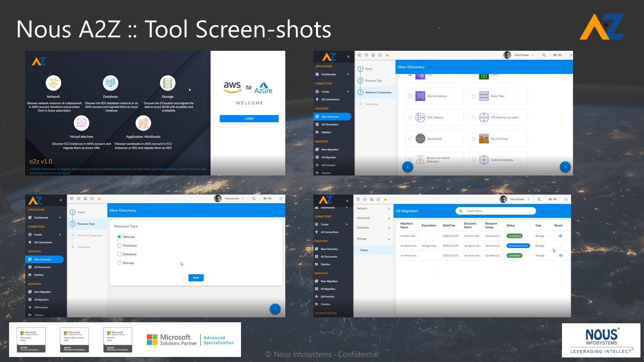Click the Virtual Machine icon on welcome screen
The width and height of the screenshot is (644, 362).
click(x=82, y=123)
